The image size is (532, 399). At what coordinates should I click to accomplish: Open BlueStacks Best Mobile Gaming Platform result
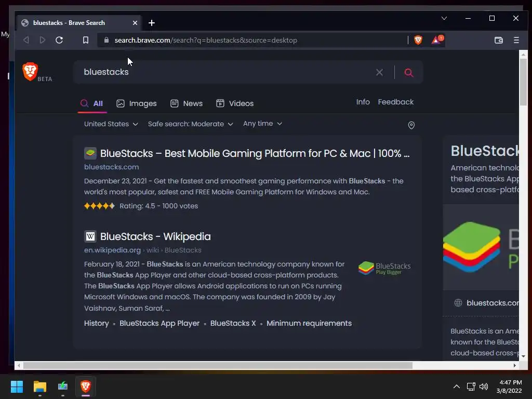(255, 153)
